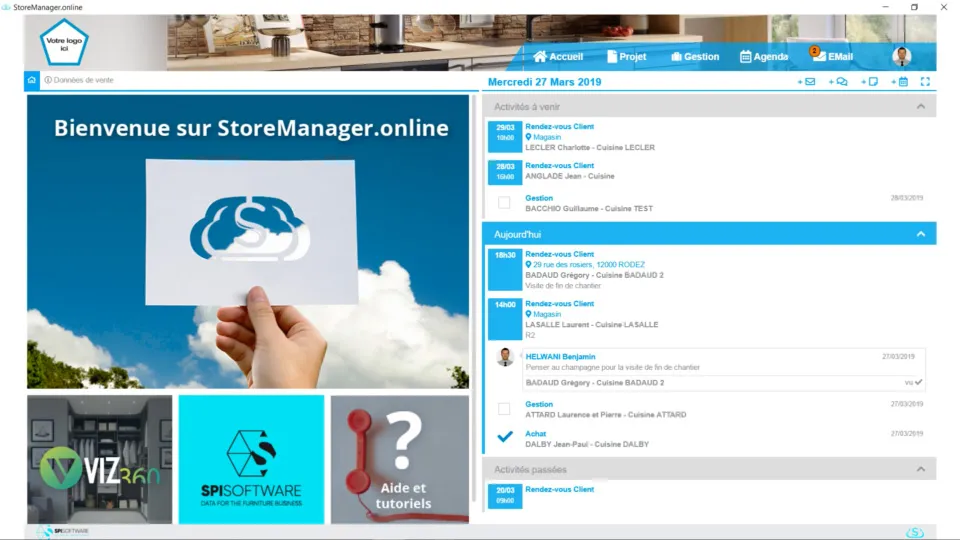This screenshot has height=540, width=960.
Task: Open Rendez-vous Client for LECLER Charlotte
Action: pyautogui.click(x=560, y=127)
